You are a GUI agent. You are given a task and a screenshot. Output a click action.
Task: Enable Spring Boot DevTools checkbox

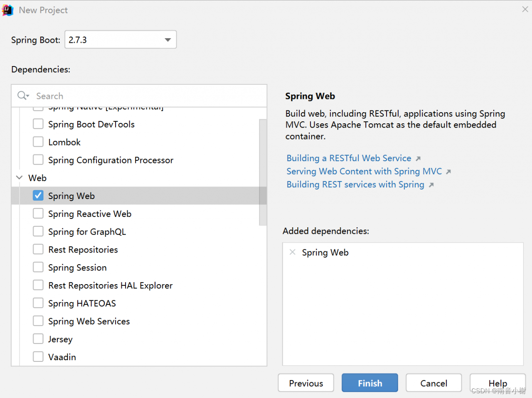pos(38,124)
